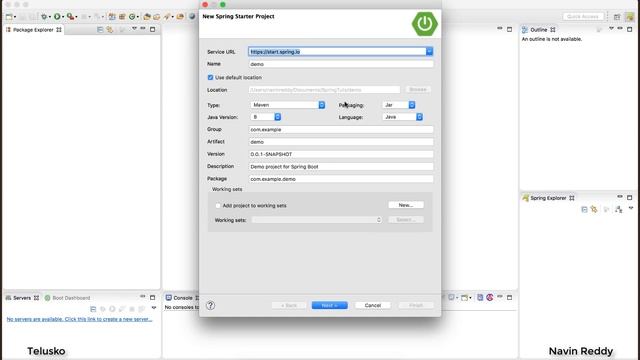Click the globe web browser toolbar icon

(192, 17)
